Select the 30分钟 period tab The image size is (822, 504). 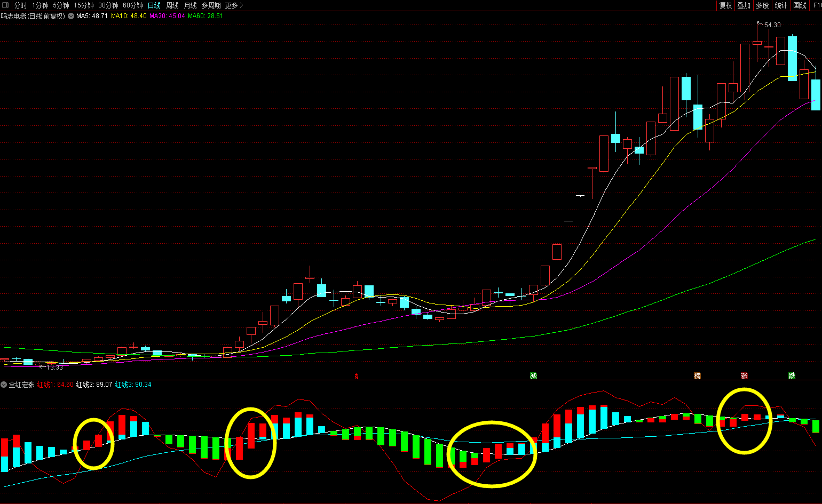(108, 5)
